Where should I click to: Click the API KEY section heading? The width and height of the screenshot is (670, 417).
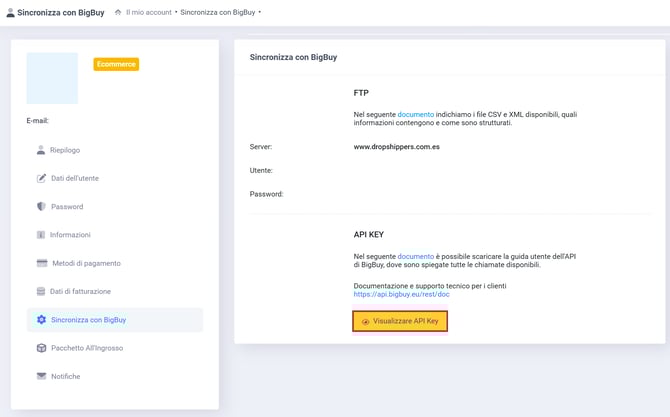click(369, 235)
